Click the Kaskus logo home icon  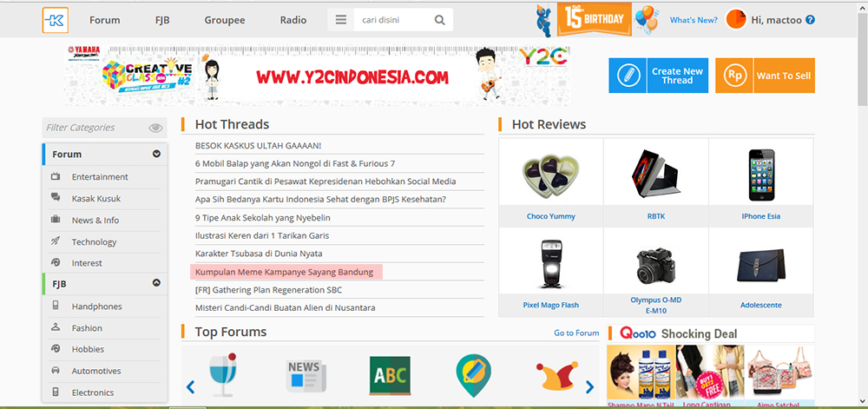pyautogui.click(x=56, y=20)
